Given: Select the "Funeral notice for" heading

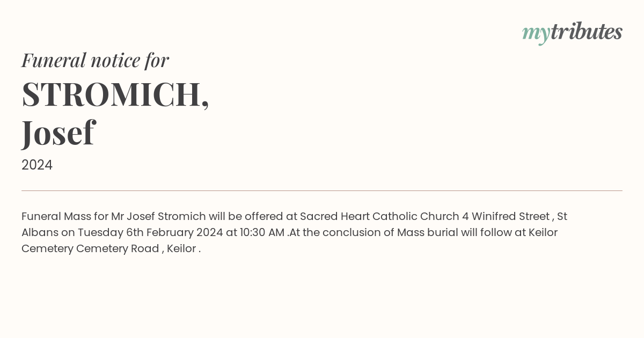Looking at the screenshot, I should pos(95,60).
